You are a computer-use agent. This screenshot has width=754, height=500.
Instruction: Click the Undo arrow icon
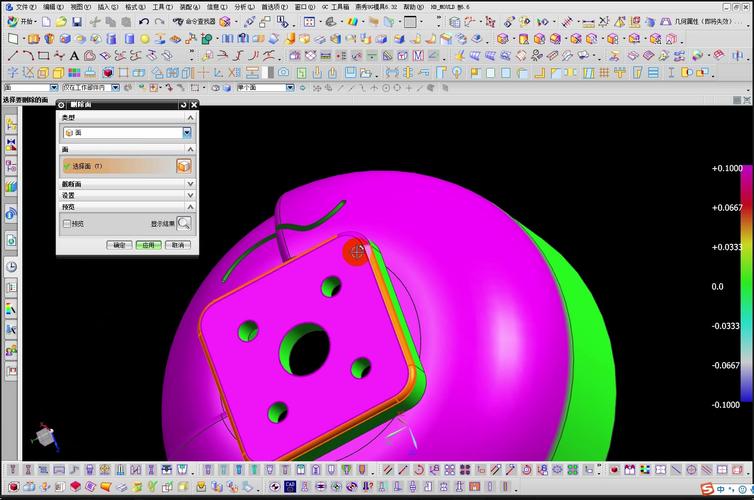coord(144,22)
